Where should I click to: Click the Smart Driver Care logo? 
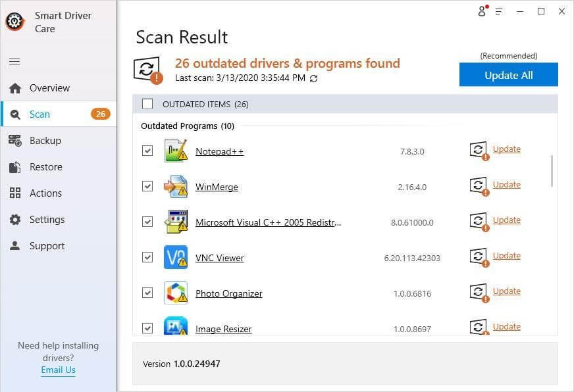(15, 22)
